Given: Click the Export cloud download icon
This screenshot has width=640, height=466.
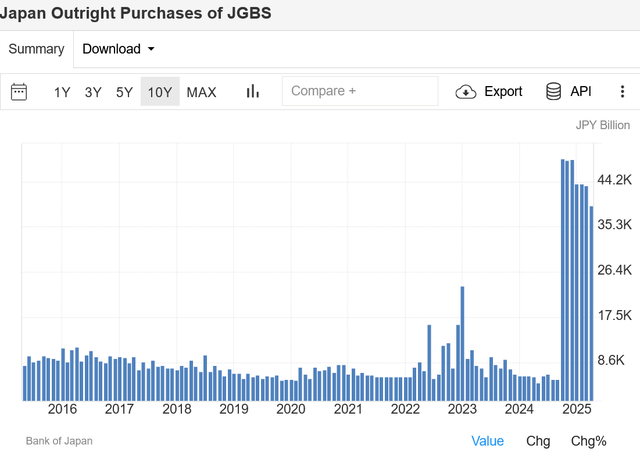Looking at the screenshot, I should point(466,92).
